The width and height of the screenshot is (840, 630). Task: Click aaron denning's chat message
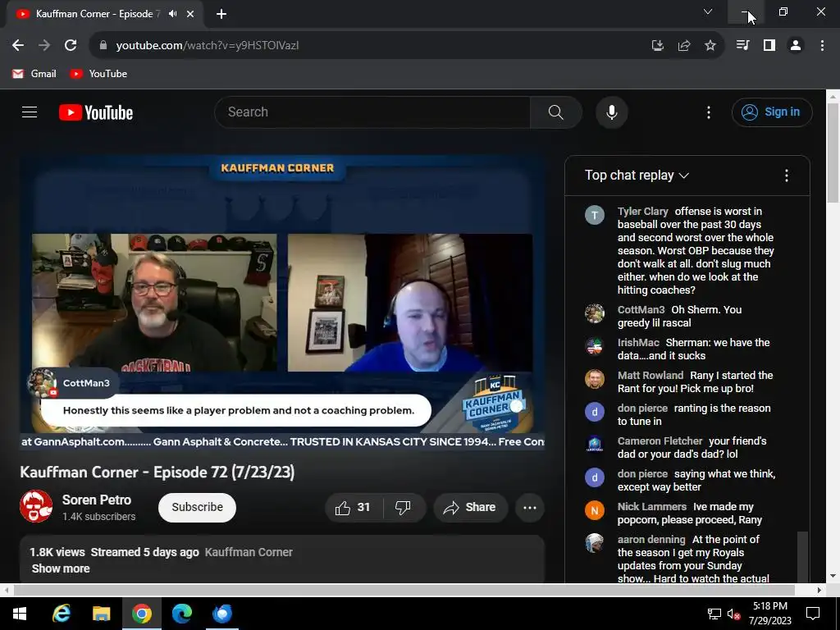[693, 559]
